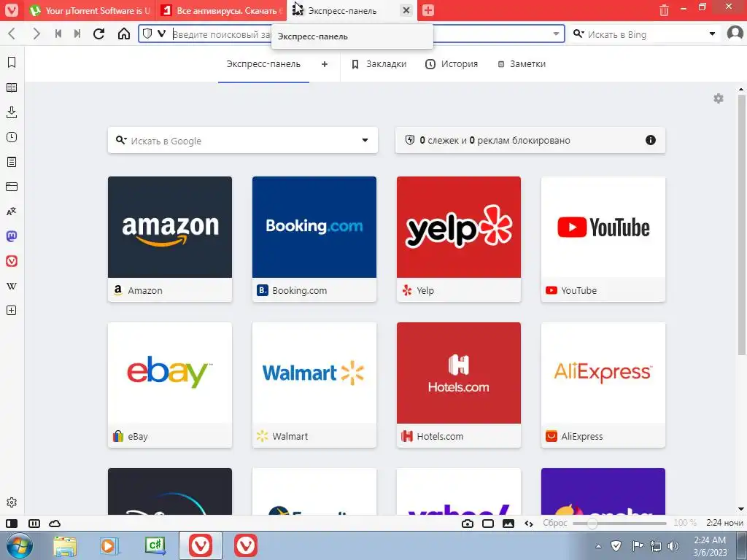This screenshot has height=560, width=747.
Task: Switch to the µTorrent Software tab
Action: click(x=90, y=10)
